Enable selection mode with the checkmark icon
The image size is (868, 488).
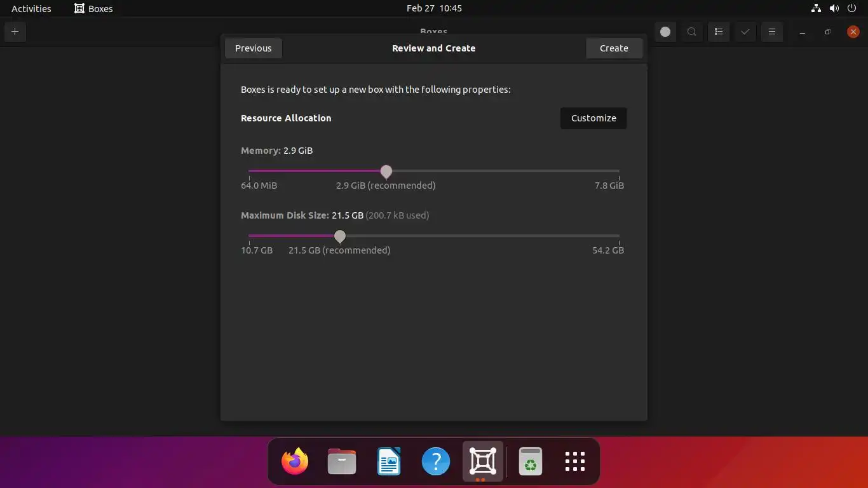(745, 32)
